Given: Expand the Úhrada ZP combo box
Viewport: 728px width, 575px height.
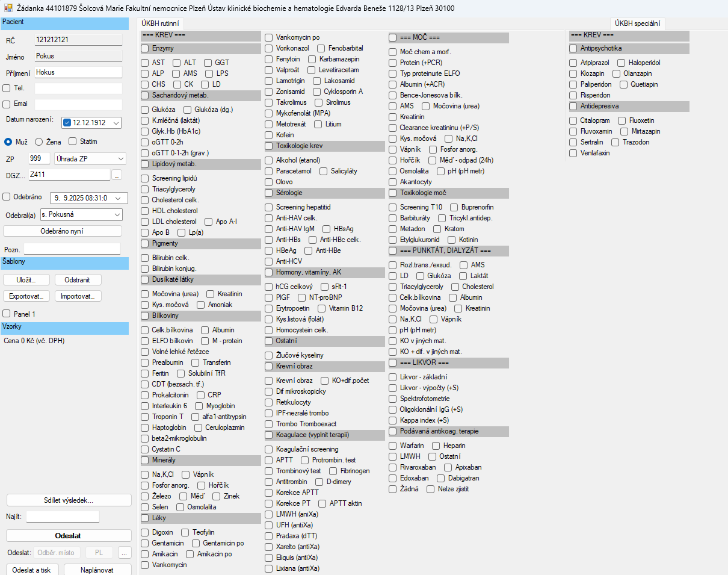Looking at the screenshot, I should tap(122, 159).
